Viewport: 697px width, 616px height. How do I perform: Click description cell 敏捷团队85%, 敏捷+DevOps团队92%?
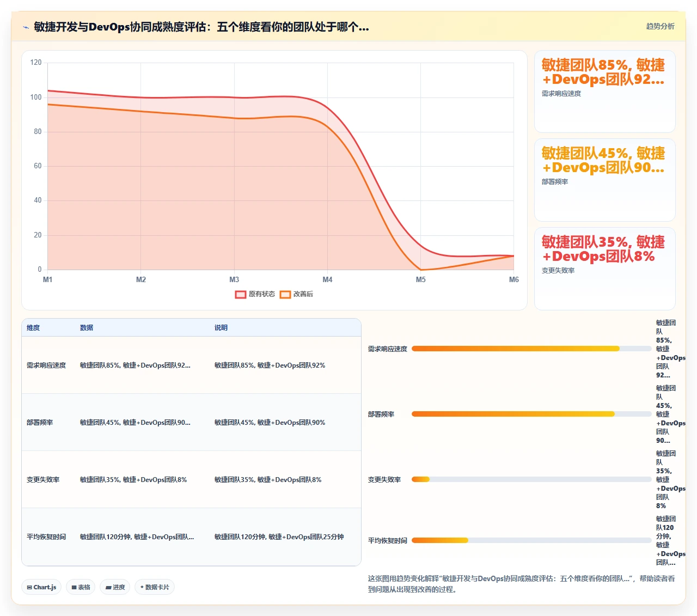(270, 365)
